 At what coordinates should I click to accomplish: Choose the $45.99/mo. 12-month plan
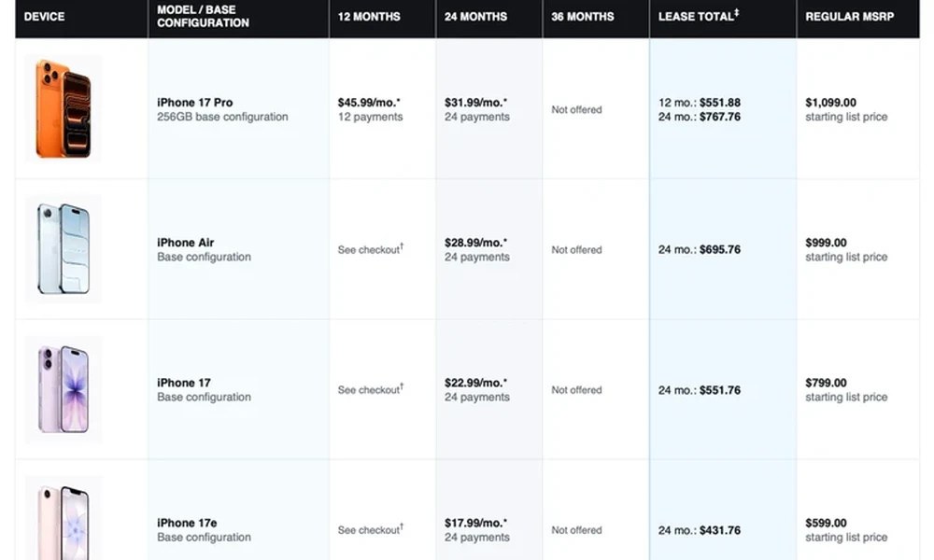pyautogui.click(x=369, y=103)
